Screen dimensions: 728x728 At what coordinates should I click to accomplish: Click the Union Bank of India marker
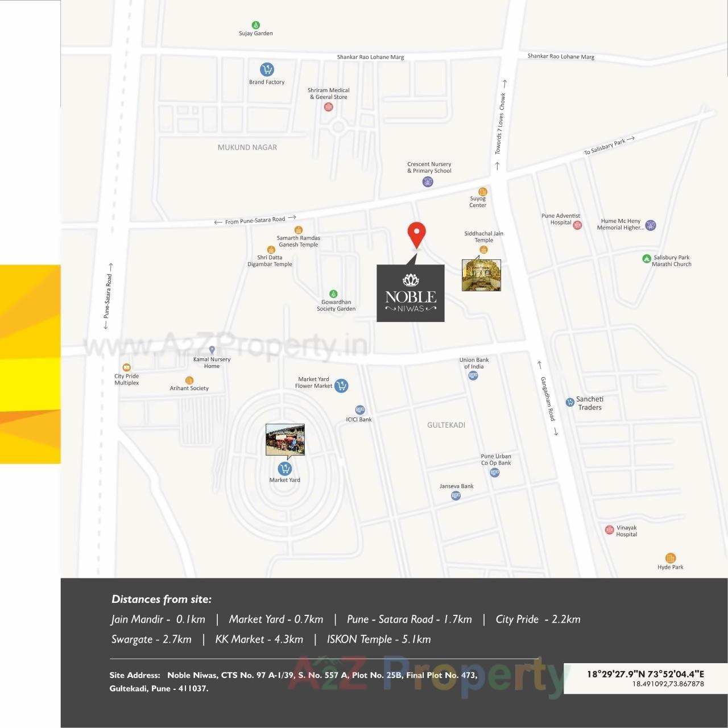pyautogui.click(x=473, y=375)
